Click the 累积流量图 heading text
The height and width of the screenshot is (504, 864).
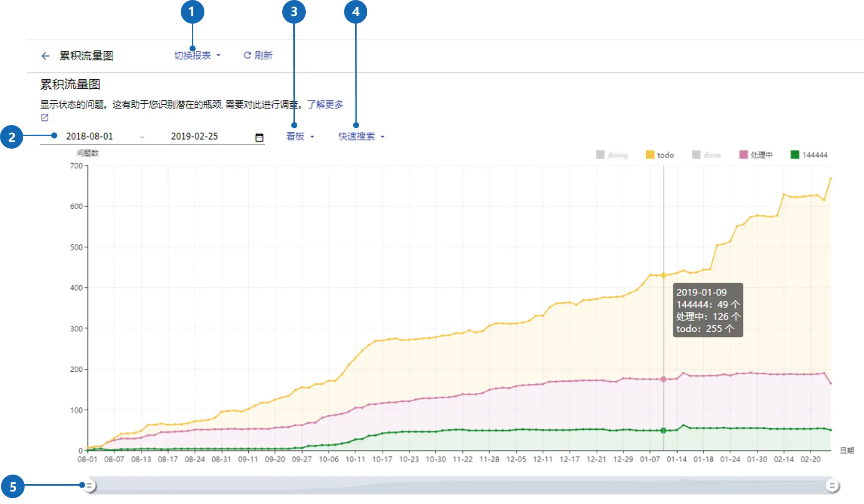tap(70, 84)
